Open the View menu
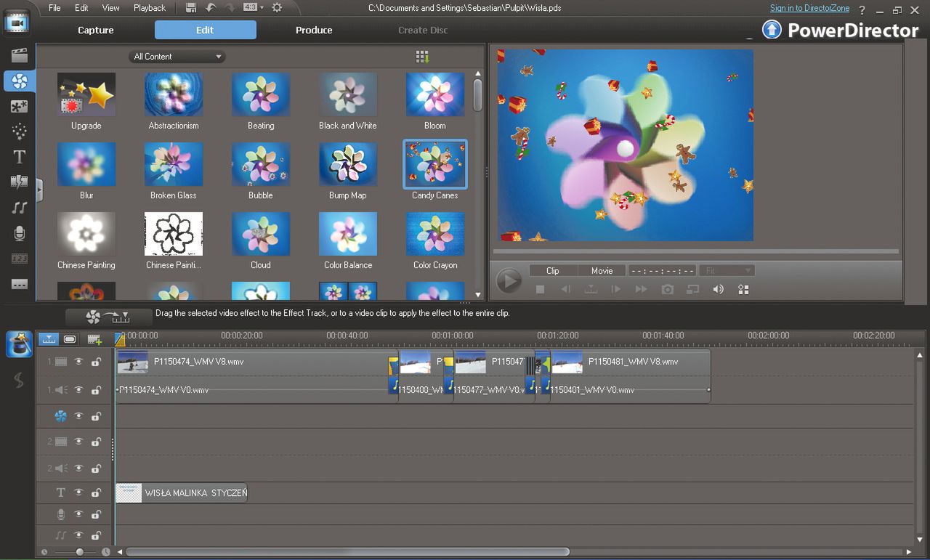Viewport: 930px width, 560px height. pos(111,8)
